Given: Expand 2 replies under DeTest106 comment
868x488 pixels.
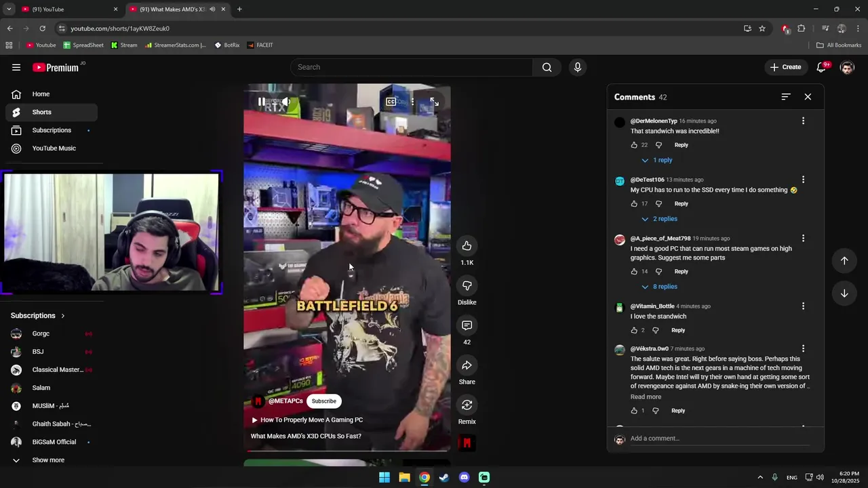Looking at the screenshot, I should [x=659, y=219].
